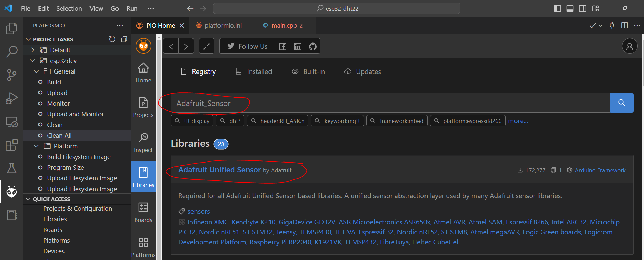Switch to the platformio.ini tab

pos(223,25)
